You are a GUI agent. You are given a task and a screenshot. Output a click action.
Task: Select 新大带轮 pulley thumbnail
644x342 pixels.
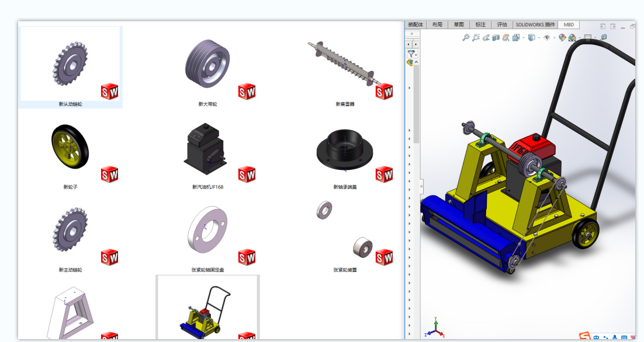pyautogui.click(x=207, y=64)
